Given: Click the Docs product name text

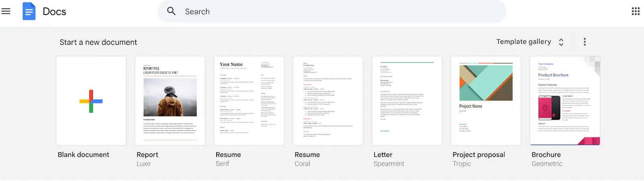Looking at the screenshot, I should tap(54, 12).
